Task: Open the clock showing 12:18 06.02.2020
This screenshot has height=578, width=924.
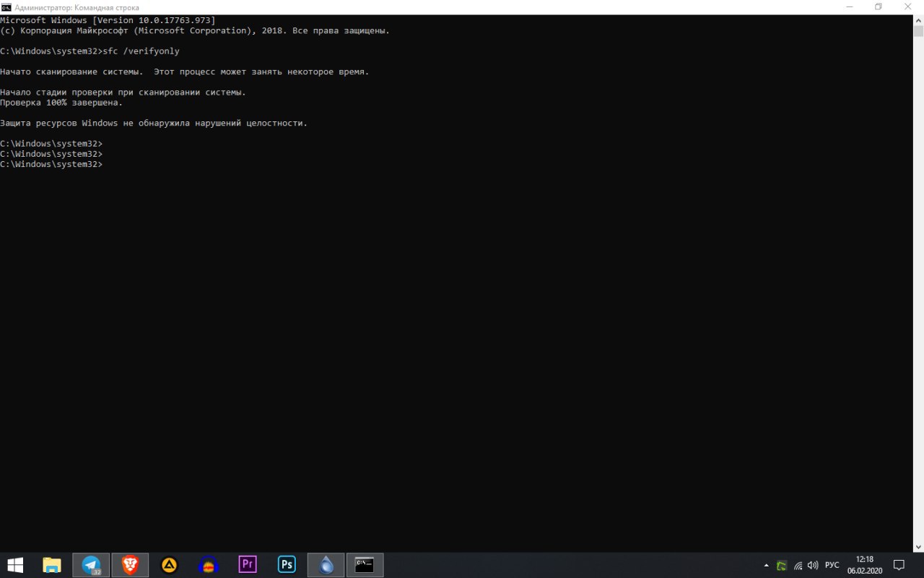Action: (865, 565)
